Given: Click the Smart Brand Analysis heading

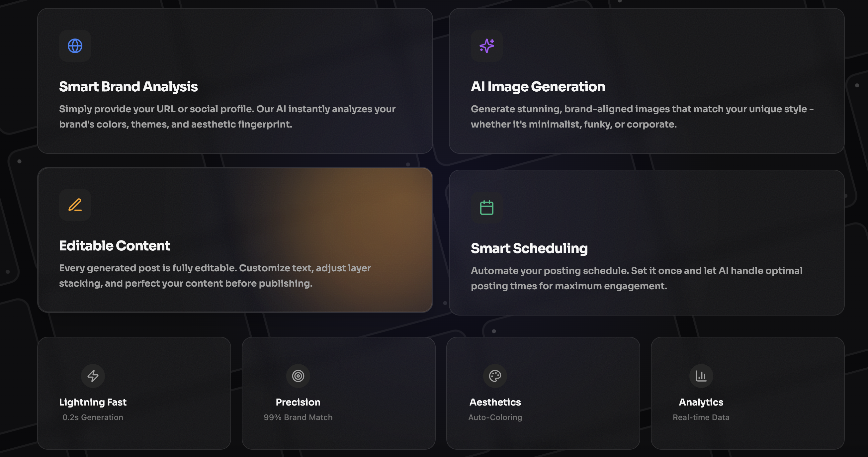Looking at the screenshot, I should [129, 87].
